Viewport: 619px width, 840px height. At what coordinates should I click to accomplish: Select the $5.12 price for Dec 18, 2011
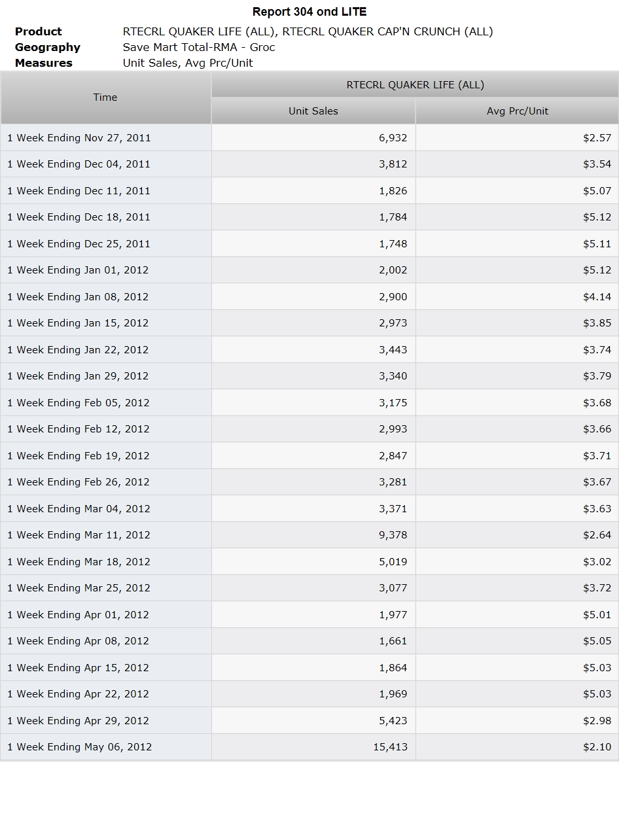point(597,217)
